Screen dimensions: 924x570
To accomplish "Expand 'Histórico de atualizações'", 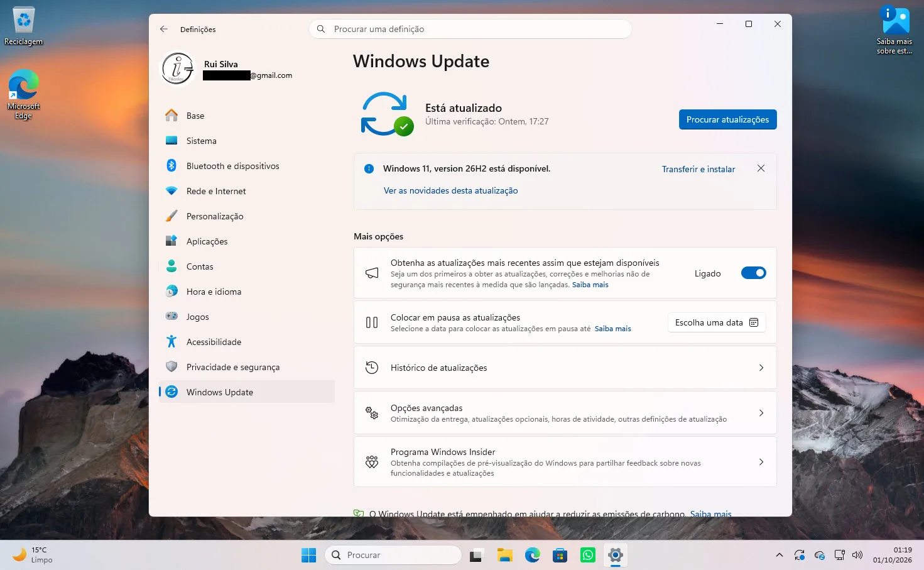I will point(565,368).
